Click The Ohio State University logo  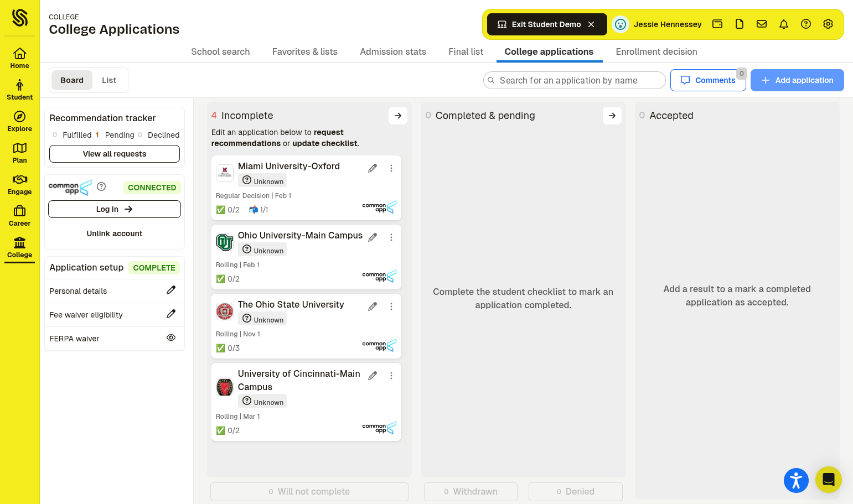[x=225, y=311]
